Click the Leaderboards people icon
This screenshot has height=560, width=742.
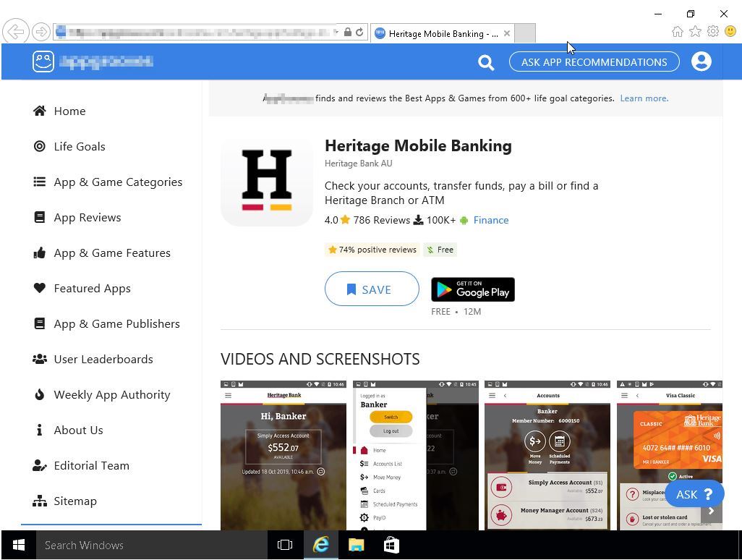pyautogui.click(x=40, y=360)
